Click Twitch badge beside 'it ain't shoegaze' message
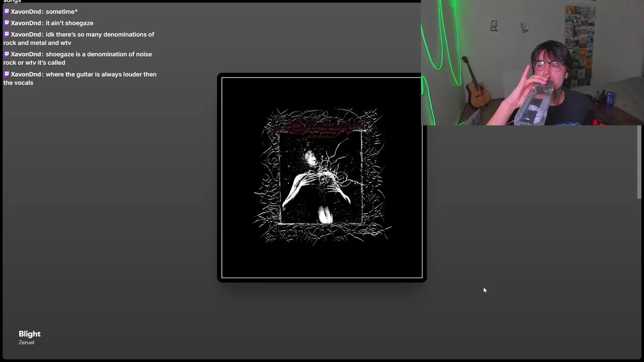The width and height of the screenshot is (644, 362). coord(7,23)
